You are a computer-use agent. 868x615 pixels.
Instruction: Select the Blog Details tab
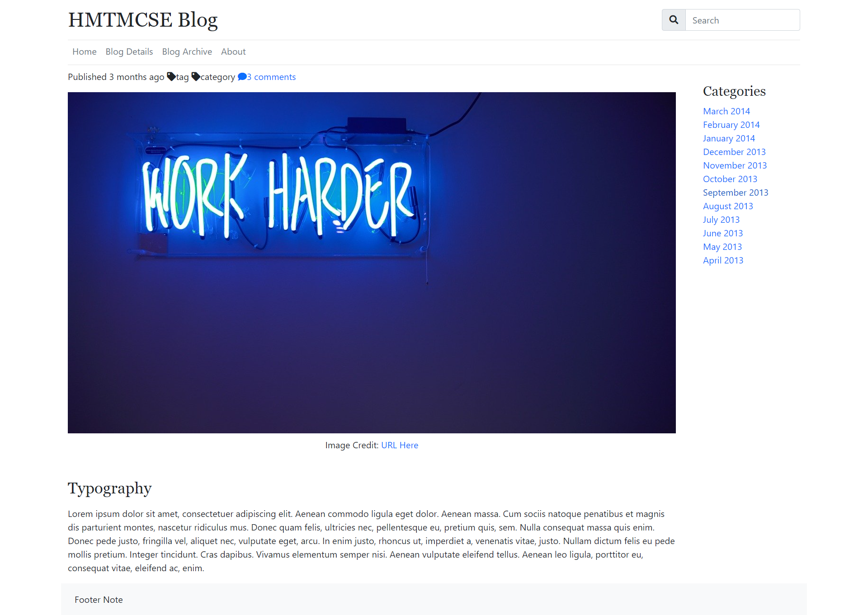129,51
